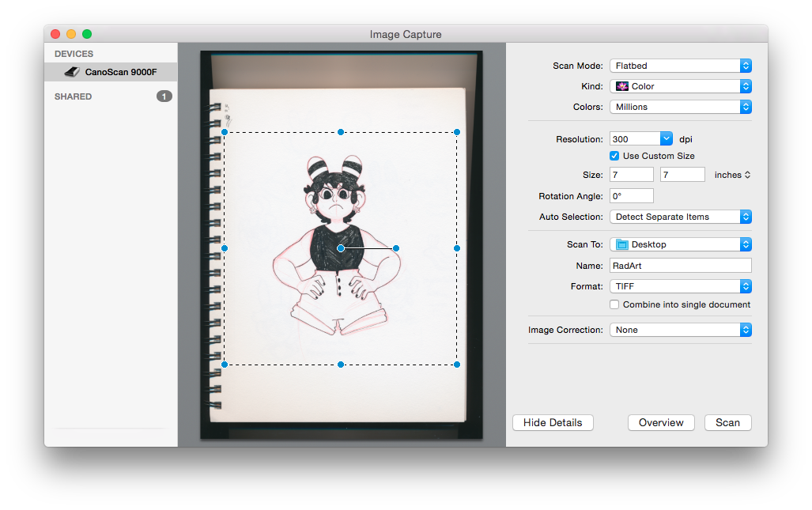The image size is (812, 510).
Task: Open the Scan Mode dropdown showing Flatbed
Action: (x=681, y=66)
